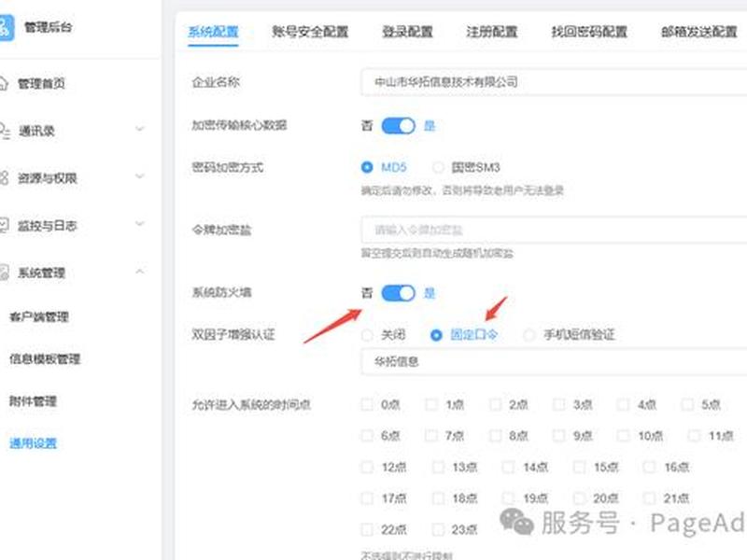Screen dimensions: 747x560
Task: Select 国密SM3 encryption radio
Action: (x=438, y=167)
